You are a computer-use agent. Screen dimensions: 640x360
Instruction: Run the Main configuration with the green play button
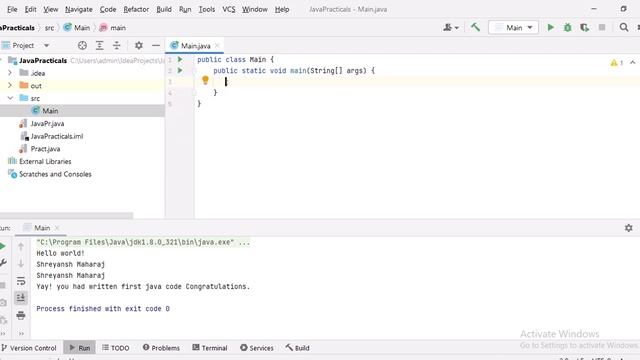tap(550, 27)
